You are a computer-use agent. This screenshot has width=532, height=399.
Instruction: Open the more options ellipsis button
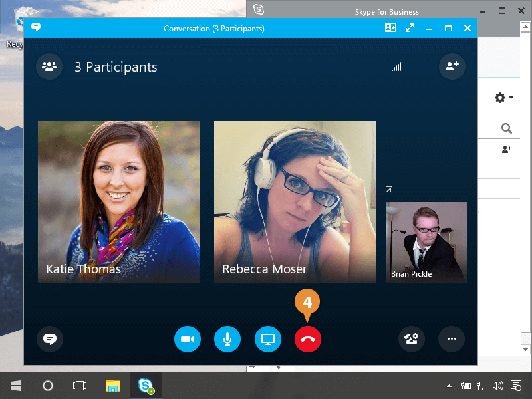coord(452,339)
